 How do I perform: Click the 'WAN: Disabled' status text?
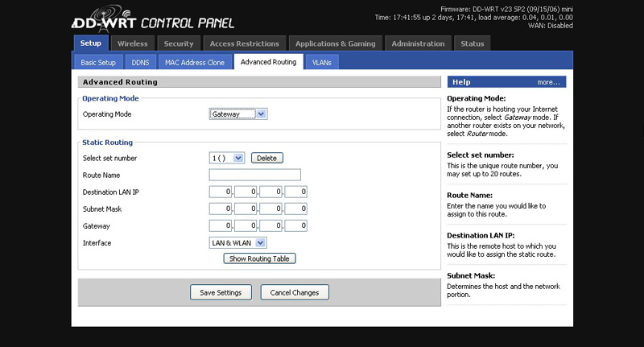click(551, 26)
